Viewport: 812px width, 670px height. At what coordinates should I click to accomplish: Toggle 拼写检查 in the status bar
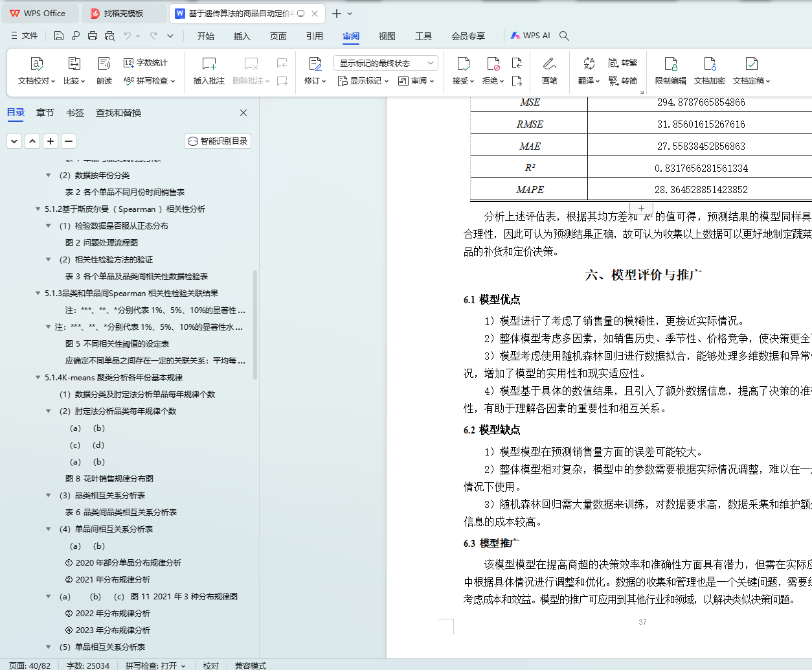tap(155, 665)
